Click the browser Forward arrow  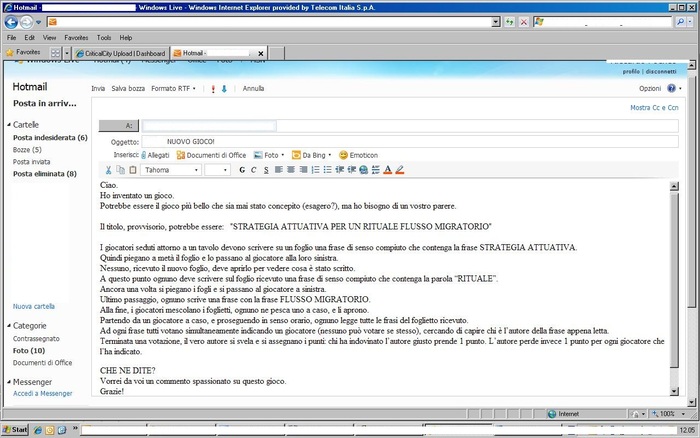point(27,22)
